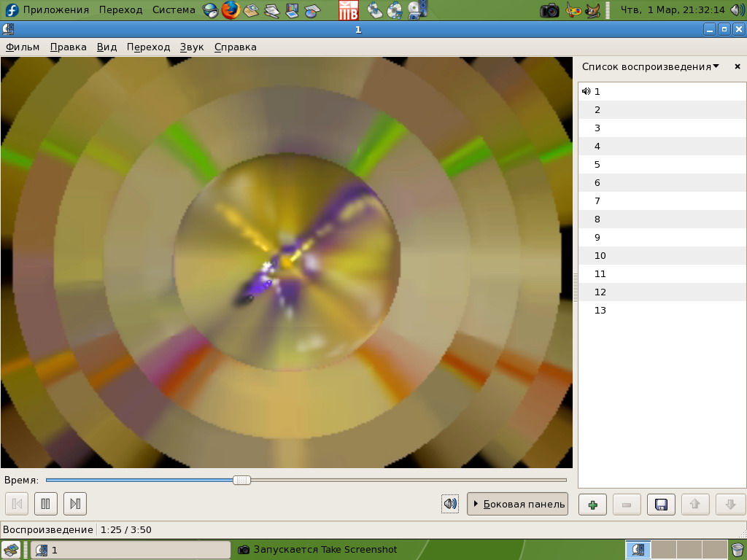Image resolution: width=747 pixels, height=560 pixels.
Task: Toggle the Боковая панель button
Action: 518,504
